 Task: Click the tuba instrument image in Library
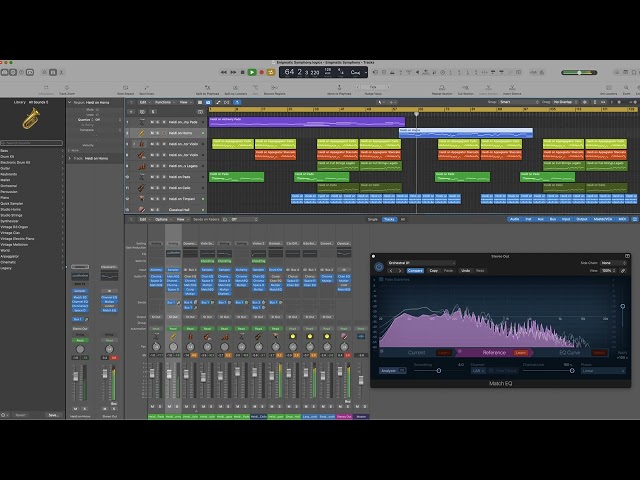click(x=31, y=118)
